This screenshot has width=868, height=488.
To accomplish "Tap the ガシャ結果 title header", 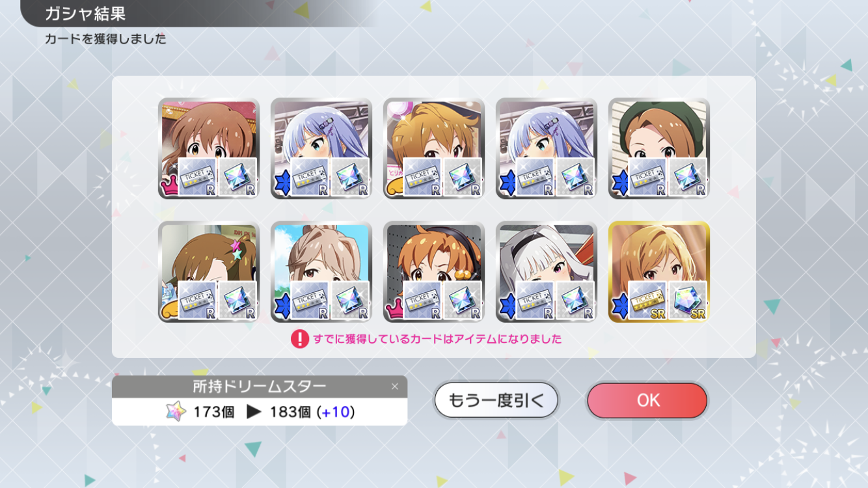I will click(85, 13).
